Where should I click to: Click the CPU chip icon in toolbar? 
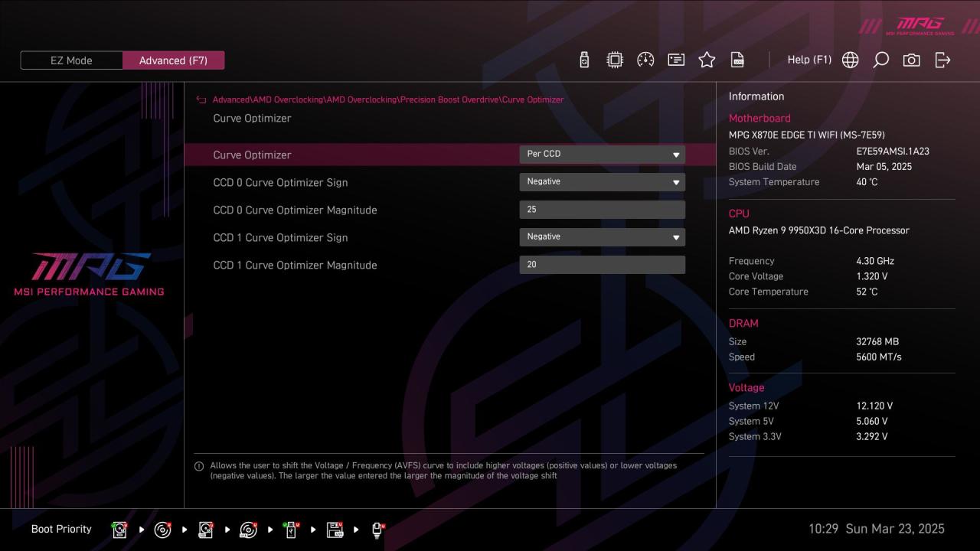[x=615, y=60]
